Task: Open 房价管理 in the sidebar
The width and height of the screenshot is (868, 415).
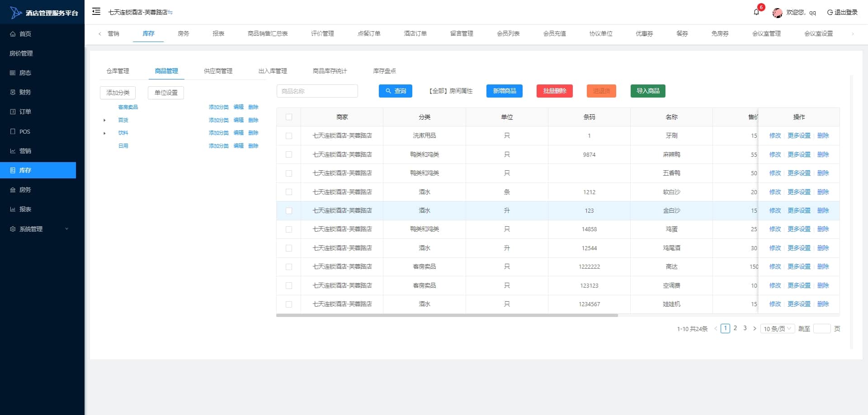Action: [x=21, y=53]
